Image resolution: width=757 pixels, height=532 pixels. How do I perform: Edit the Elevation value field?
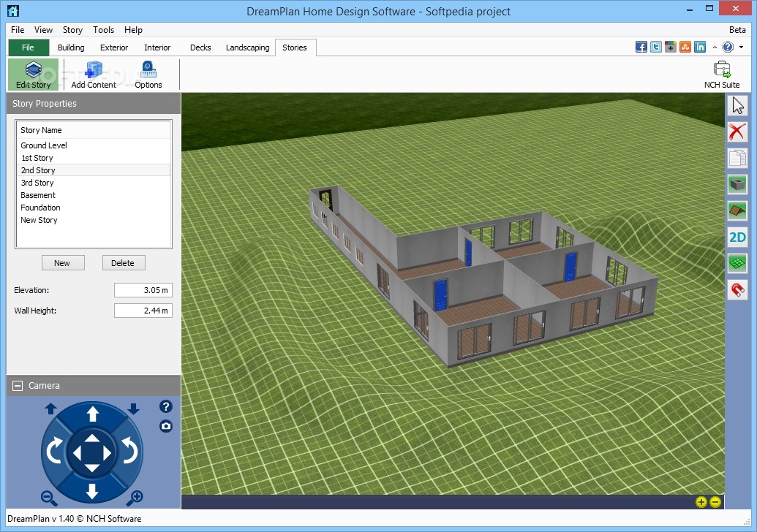[143, 290]
